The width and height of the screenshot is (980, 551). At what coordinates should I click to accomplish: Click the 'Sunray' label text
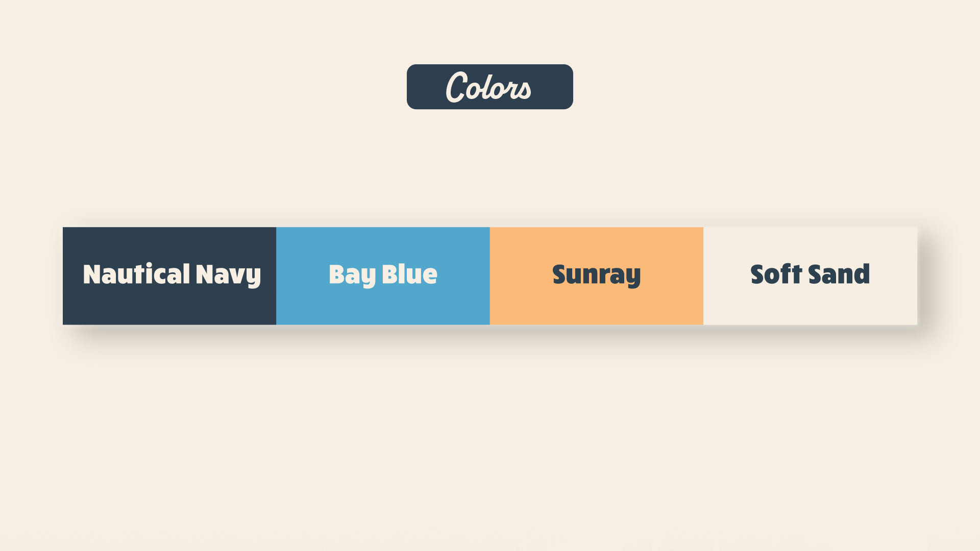coord(596,275)
